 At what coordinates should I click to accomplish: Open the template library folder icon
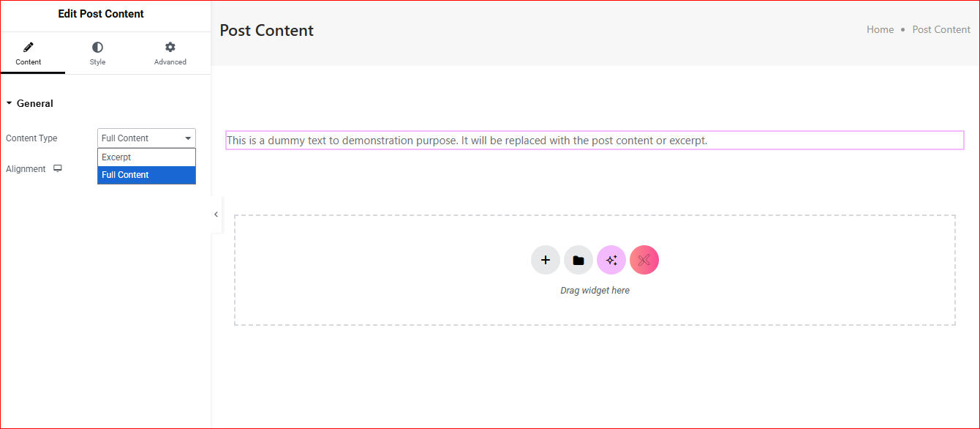coord(578,260)
